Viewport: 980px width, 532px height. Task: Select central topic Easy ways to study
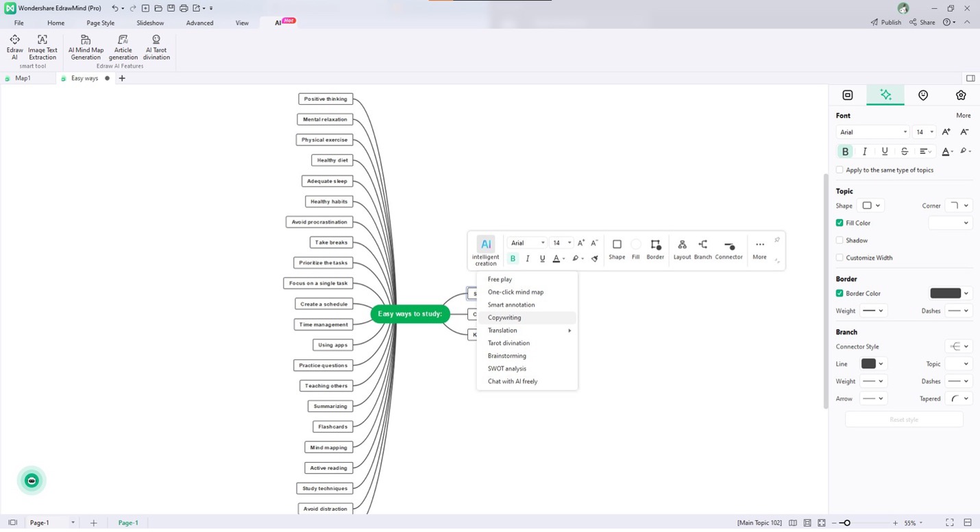(x=410, y=314)
